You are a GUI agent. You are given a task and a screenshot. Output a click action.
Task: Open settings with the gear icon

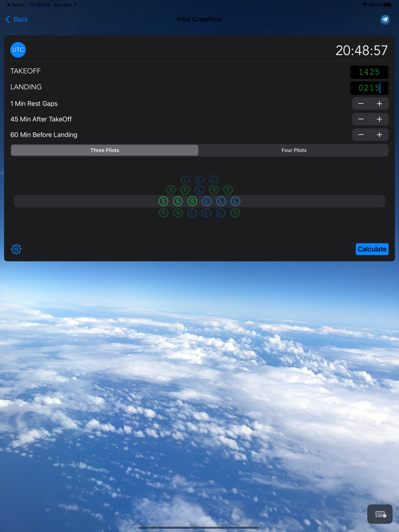(16, 249)
